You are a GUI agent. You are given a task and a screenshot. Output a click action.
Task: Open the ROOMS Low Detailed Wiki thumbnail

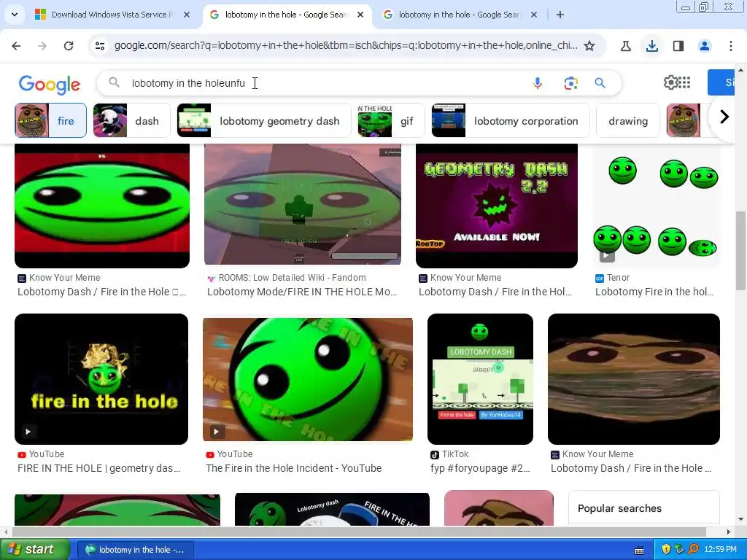tap(303, 204)
